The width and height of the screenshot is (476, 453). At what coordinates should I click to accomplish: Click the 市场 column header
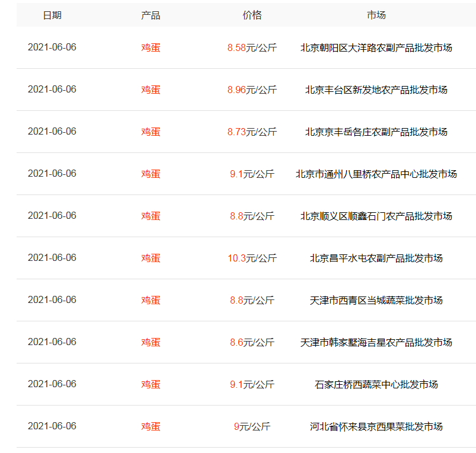(376, 15)
